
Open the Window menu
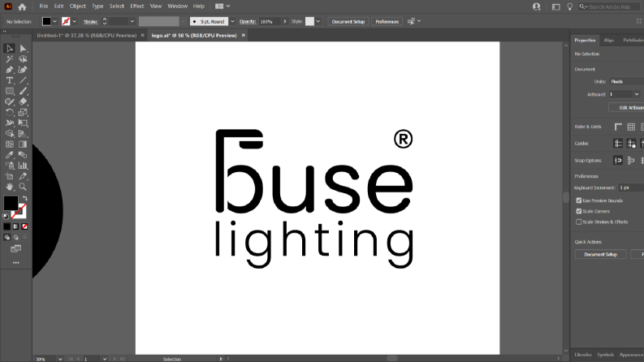pos(177,6)
